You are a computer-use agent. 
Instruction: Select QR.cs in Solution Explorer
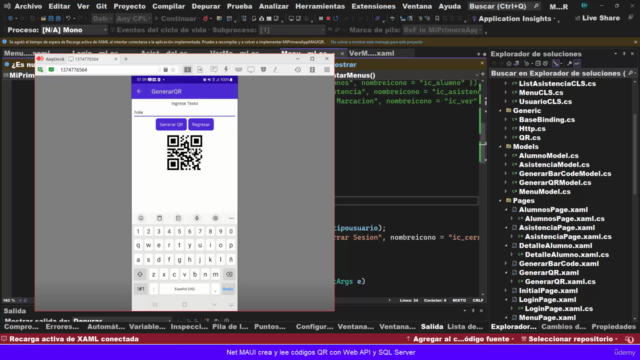pyautogui.click(x=529, y=138)
